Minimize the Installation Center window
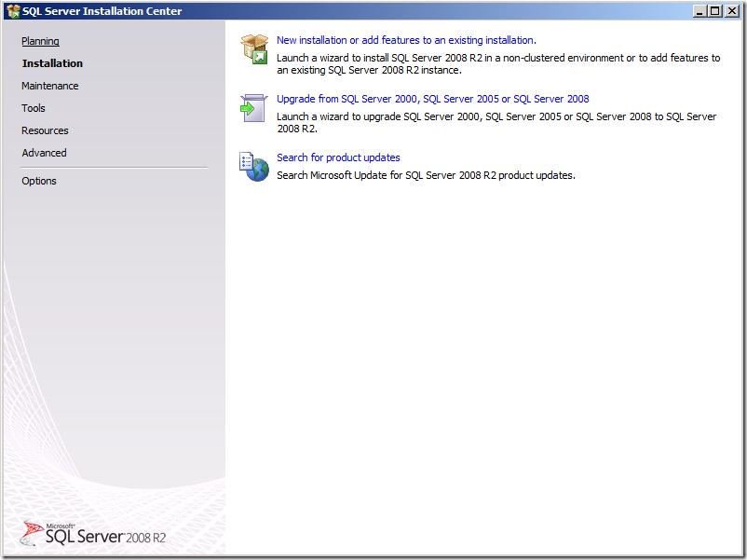This screenshot has height=560, width=747. 699,10
